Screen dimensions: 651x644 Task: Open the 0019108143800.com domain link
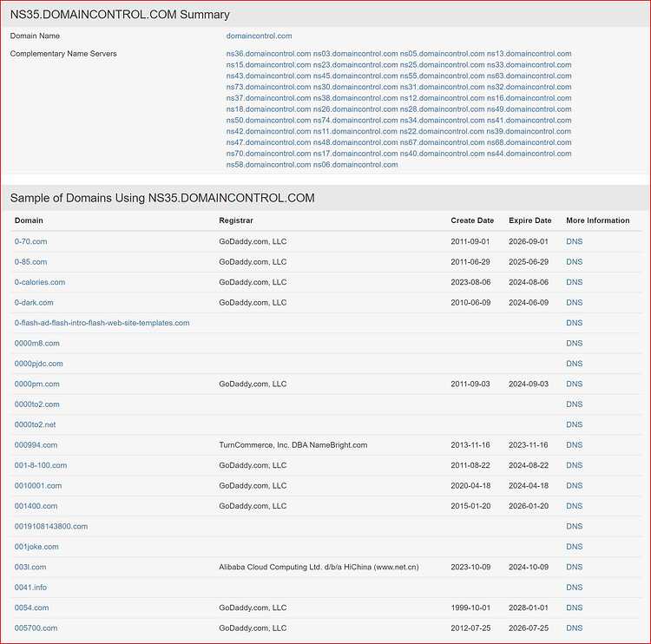[51, 527]
